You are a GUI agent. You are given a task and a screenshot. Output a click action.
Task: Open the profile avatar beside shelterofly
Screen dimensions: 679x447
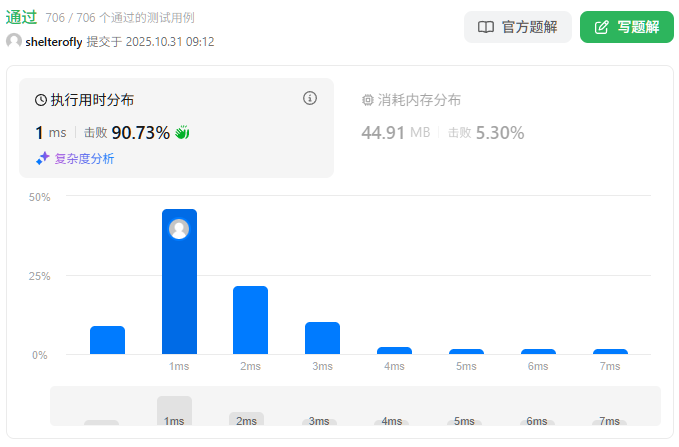tap(14, 41)
